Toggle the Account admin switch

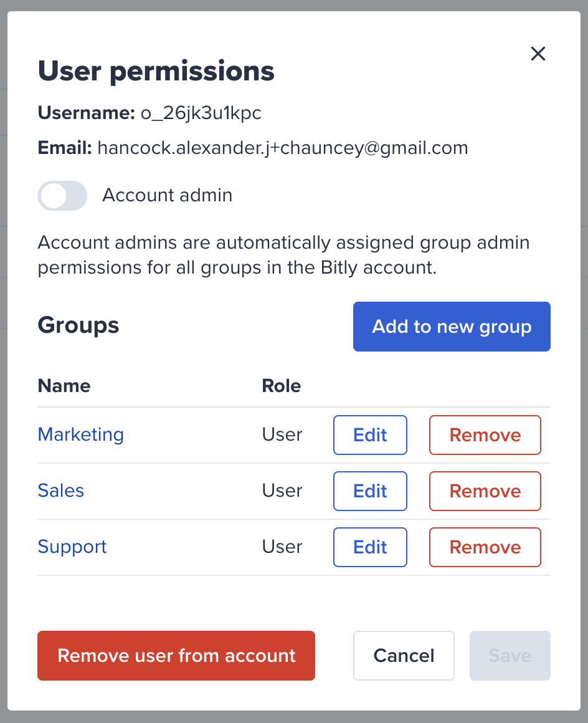(62, 196)
